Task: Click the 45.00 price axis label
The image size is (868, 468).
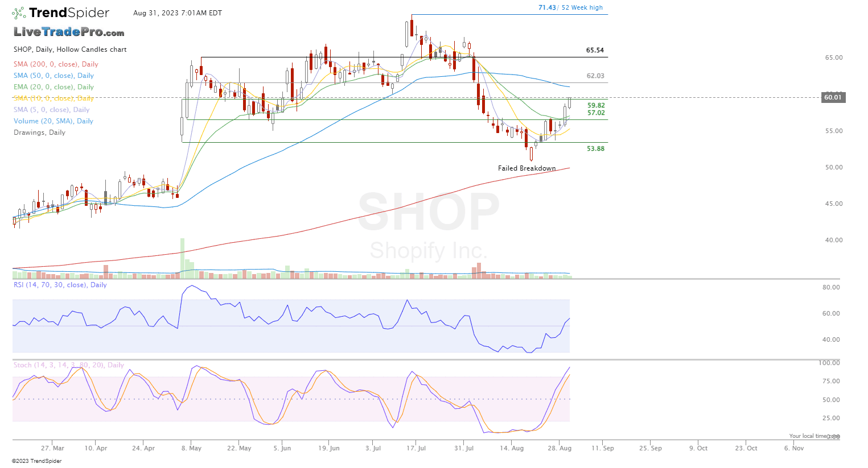Action: (834, 204)
